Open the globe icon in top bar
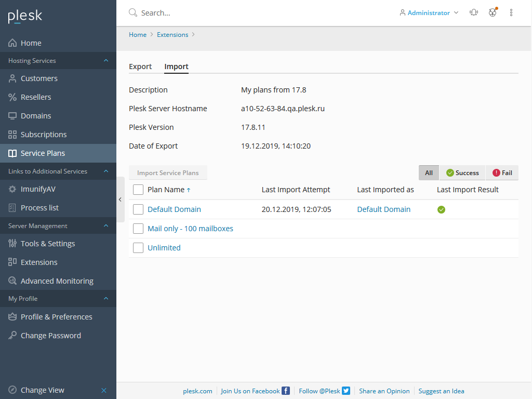Screen dimensions: 532x399 coord(493,12)
